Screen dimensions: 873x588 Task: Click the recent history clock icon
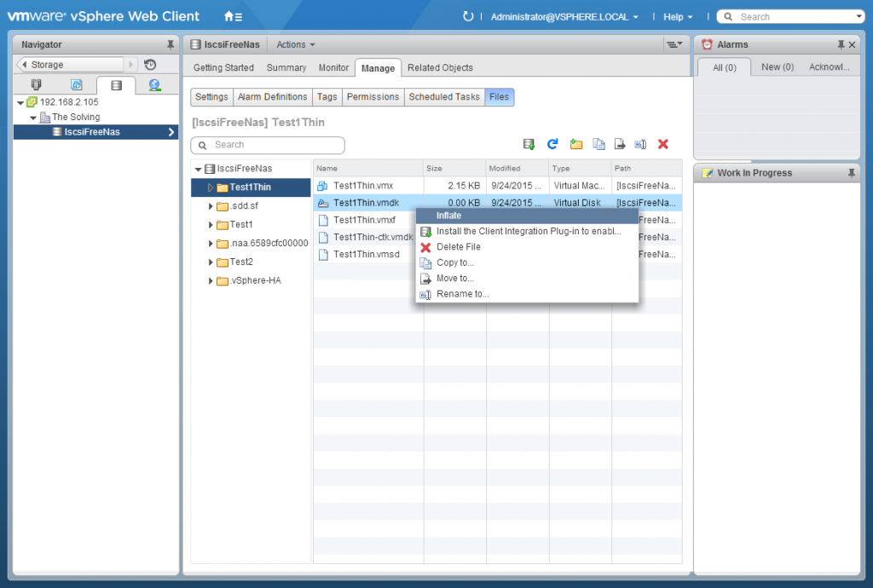click(x=151, y=65)
